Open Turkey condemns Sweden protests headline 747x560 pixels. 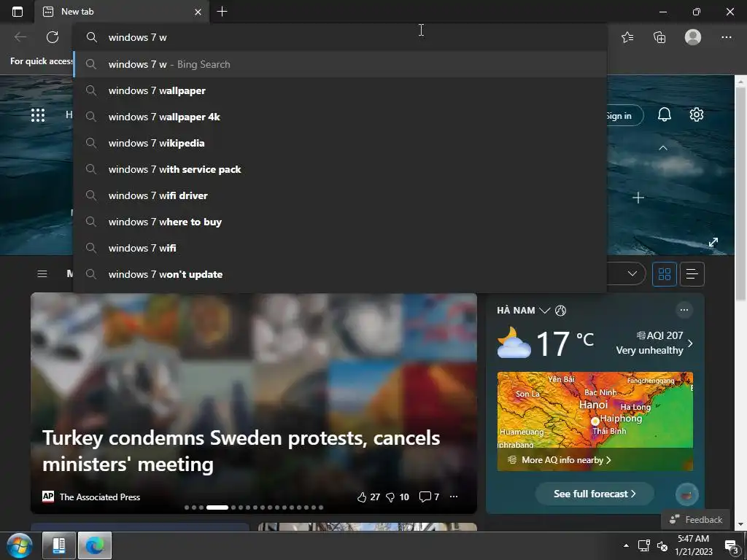pos(241,451)
